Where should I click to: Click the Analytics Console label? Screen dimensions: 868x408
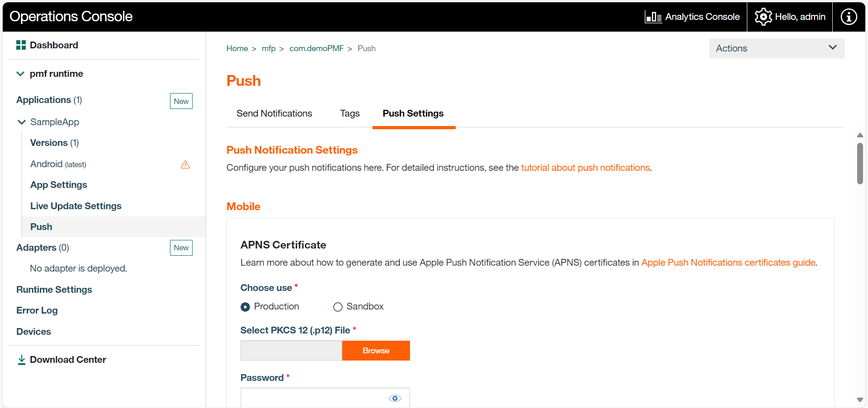pos(703,17)
